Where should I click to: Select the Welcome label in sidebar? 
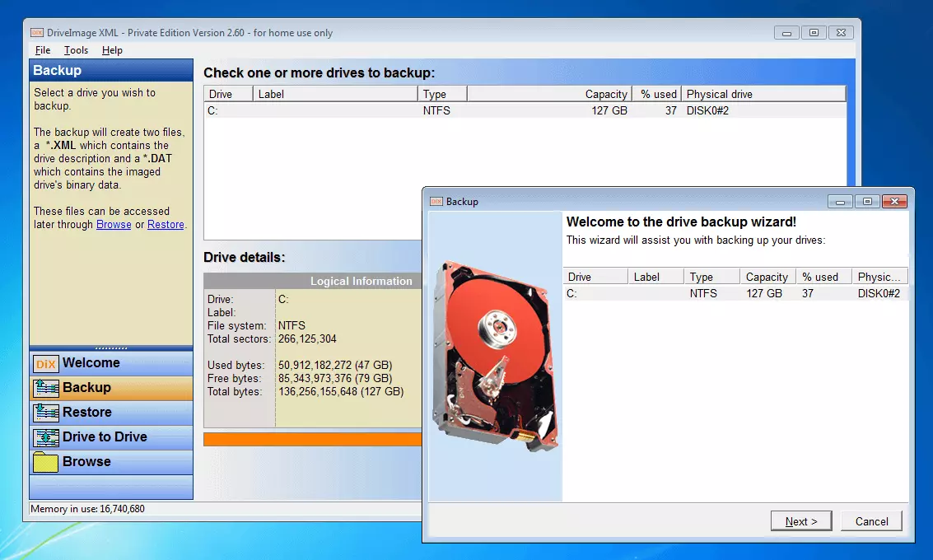91,363
